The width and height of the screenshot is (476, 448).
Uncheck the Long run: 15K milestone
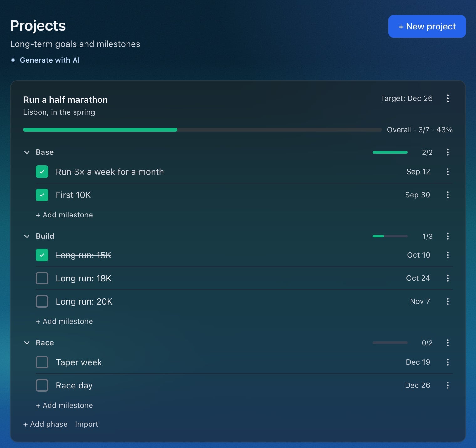pos(42,255)
